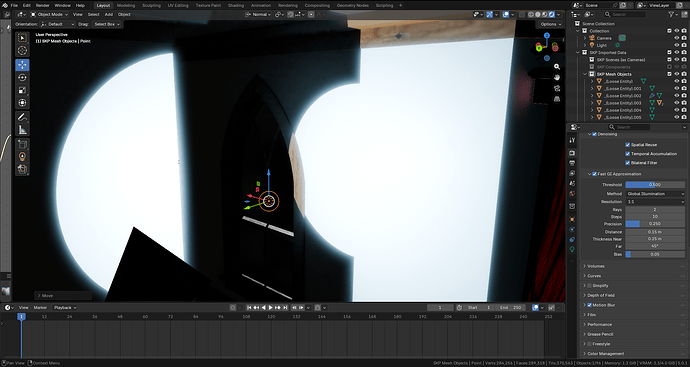Enable the Freestyle checkbox
This screenshot has width=690, height=367.
point(589,344)
